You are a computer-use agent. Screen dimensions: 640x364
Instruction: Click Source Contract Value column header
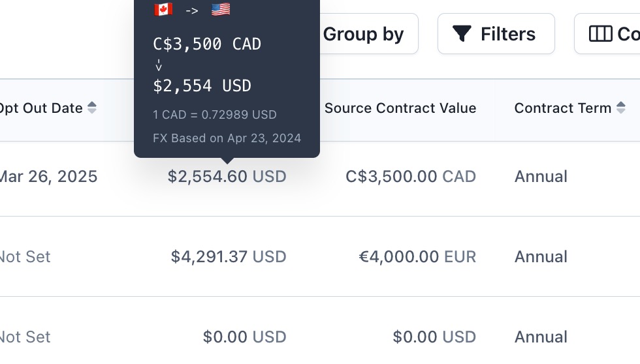pyautogui.click(x=400, y=108)
